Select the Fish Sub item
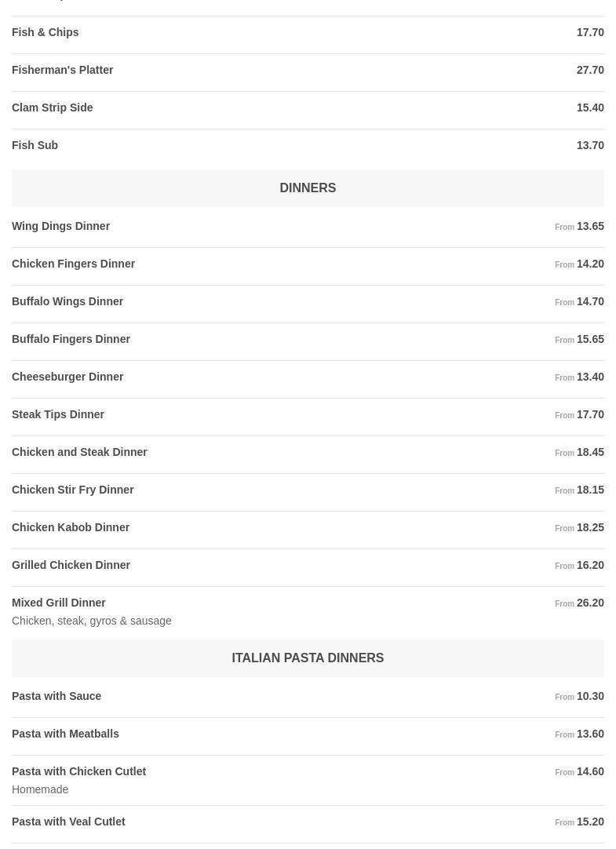The height and width of the screenshot is (849, 616). click(x=35, y=146)
